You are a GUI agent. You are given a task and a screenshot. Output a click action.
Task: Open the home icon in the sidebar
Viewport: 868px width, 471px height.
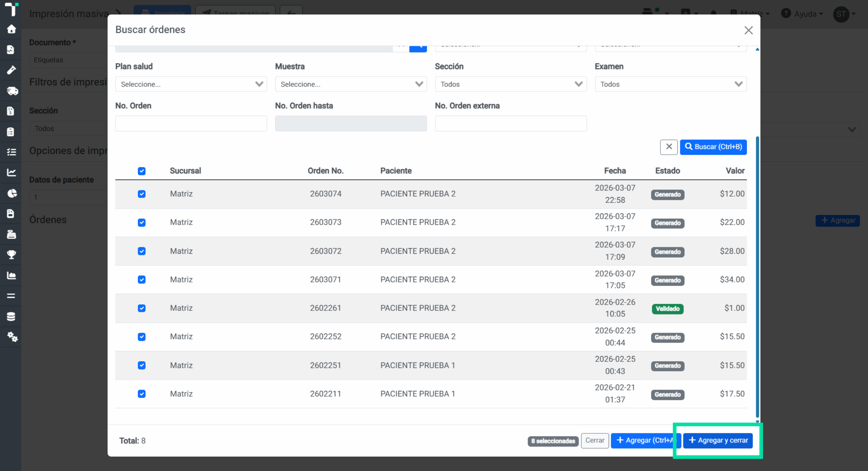[11, 29]
